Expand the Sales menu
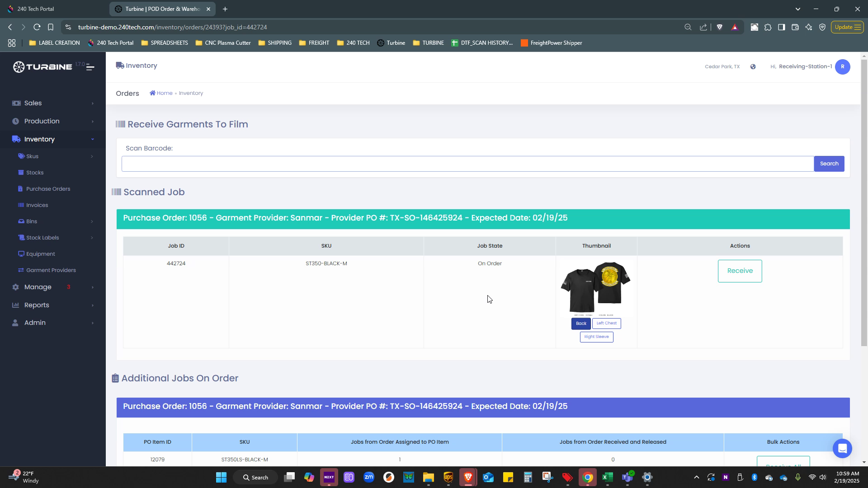This screenshot has height=488, width=868. click(33, 103)
